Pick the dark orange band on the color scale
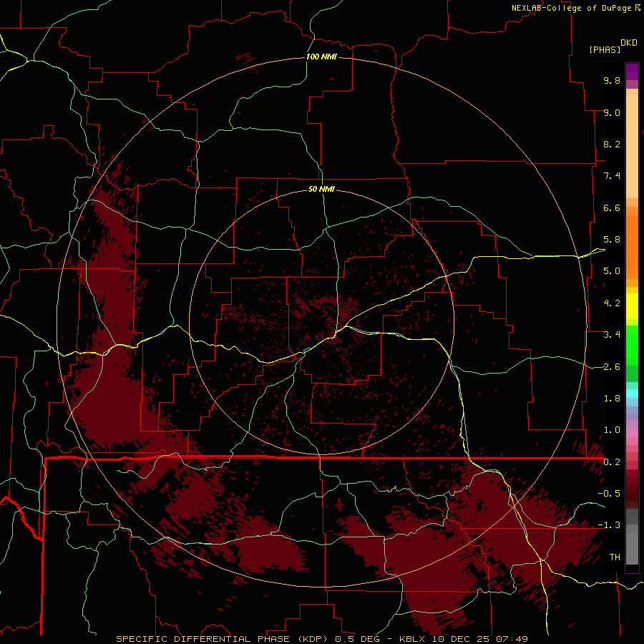644x644 pixels. pos(632,248)
